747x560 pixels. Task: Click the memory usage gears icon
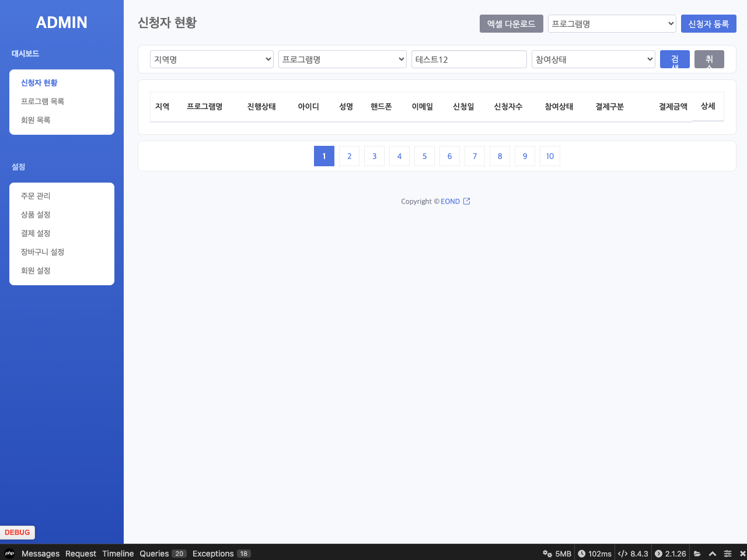coord(547,554)
